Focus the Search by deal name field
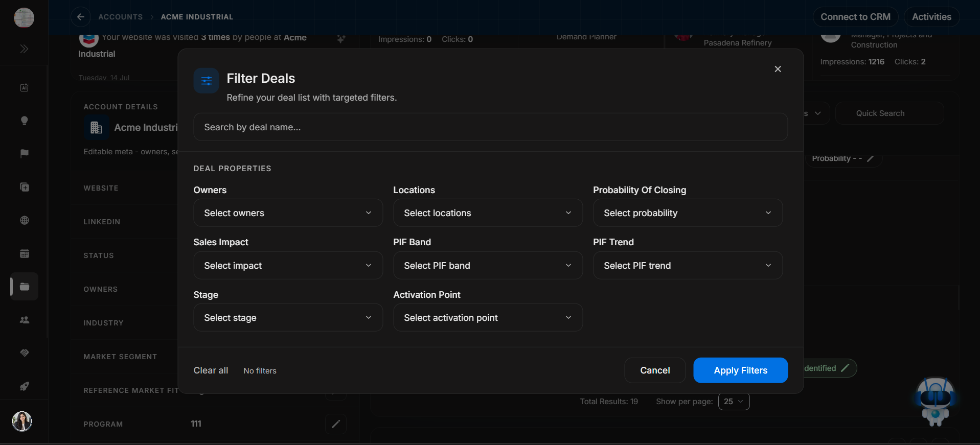This screenshot has height=445, width=980. [x=490, y=127]
